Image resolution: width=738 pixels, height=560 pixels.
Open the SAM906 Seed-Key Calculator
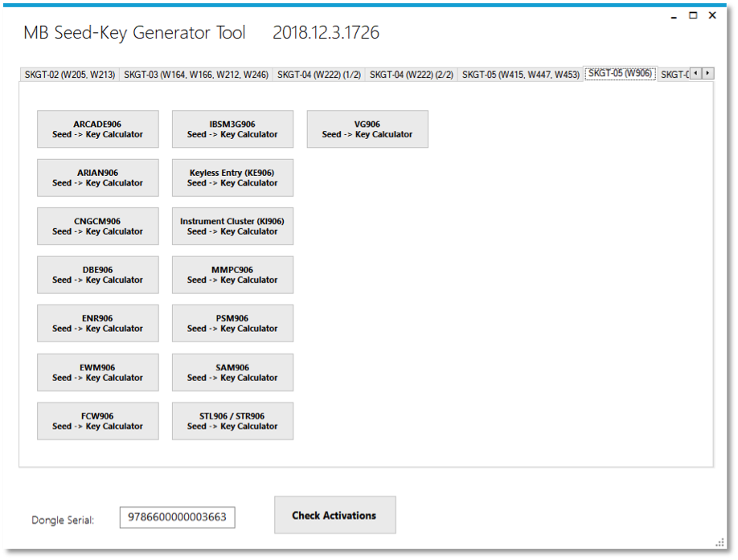pyautogui.click(x=232, y=372)
